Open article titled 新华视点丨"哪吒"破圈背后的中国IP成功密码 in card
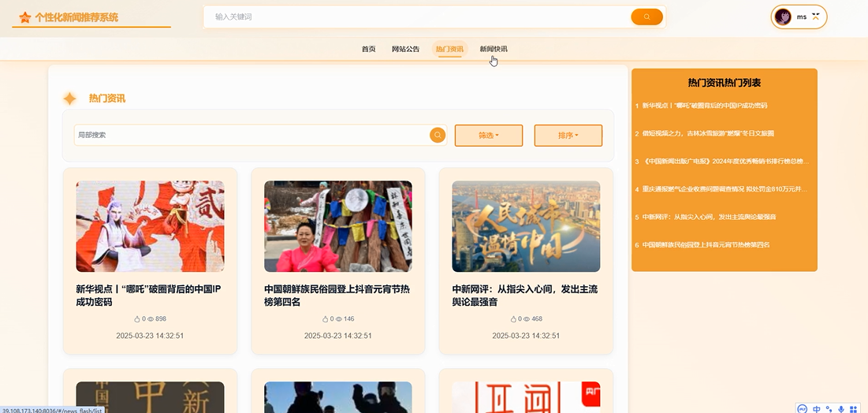 [150, 296]
